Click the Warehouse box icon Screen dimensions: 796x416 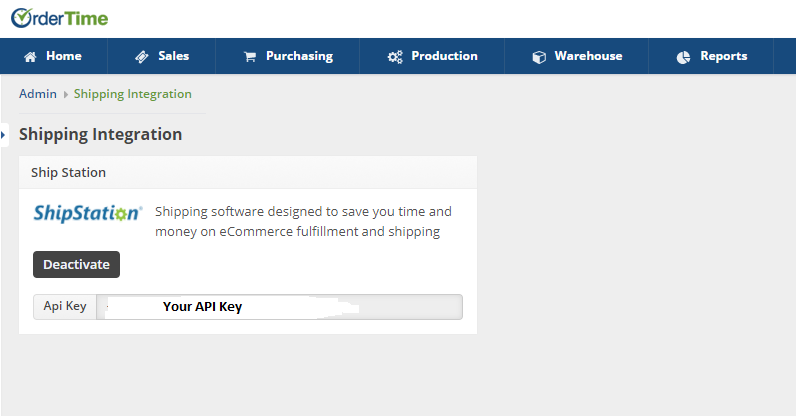539,57
